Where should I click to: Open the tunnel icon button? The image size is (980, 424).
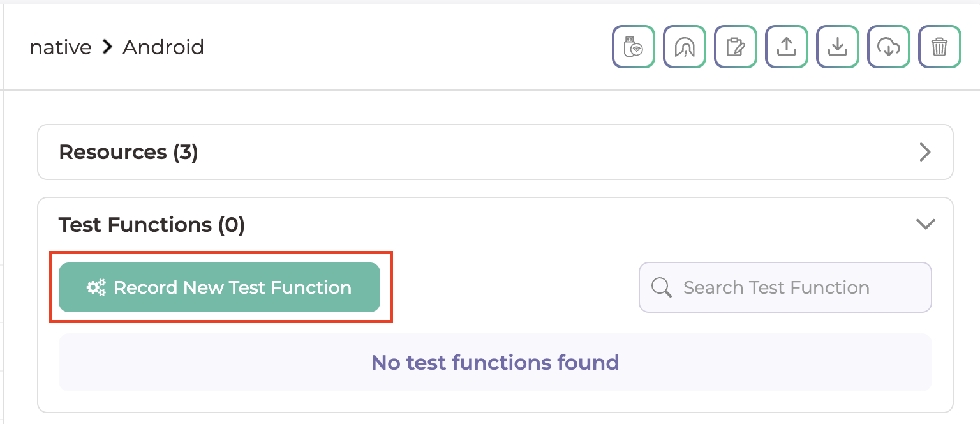click(x=684, y=47)
